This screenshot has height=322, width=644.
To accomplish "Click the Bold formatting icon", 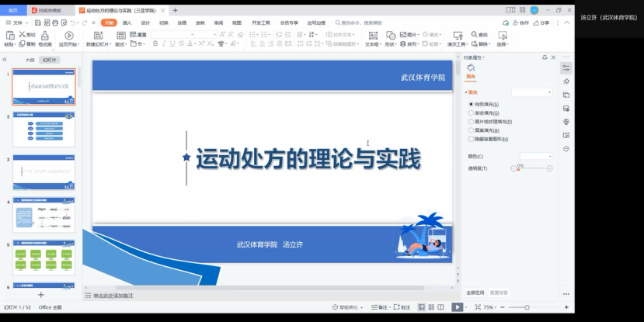I will coord(155,44).
